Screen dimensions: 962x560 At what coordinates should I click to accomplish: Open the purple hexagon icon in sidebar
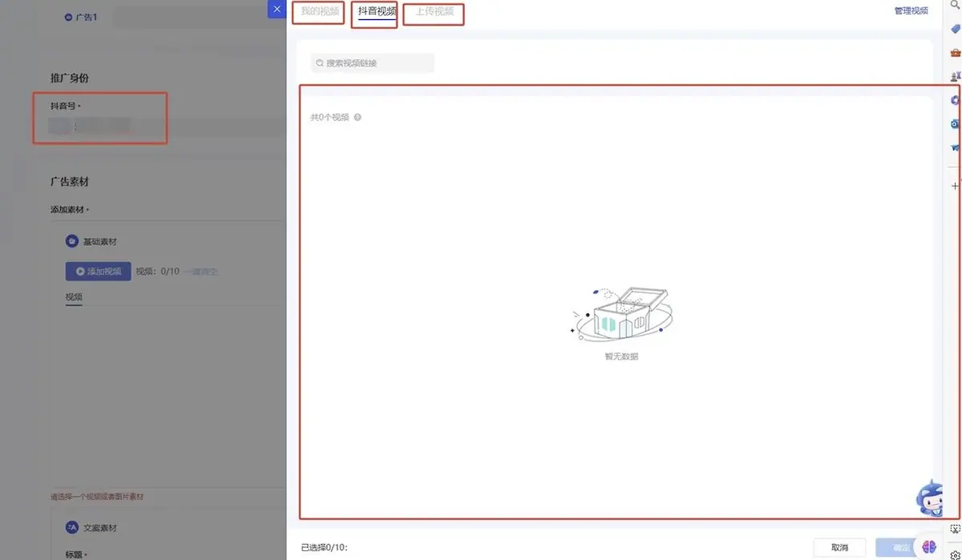coord(955,100)
